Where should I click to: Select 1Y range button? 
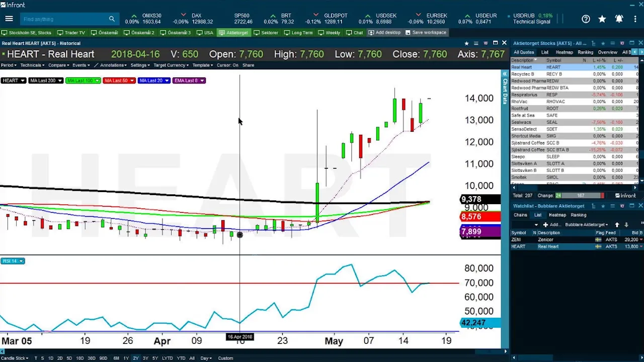pyautogui.click(x=126, y=358)
